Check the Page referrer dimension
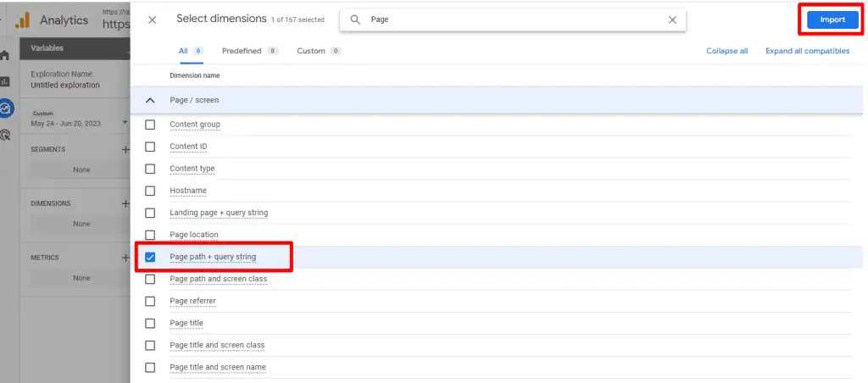The image size is (868, 383). tap(150, 301)
